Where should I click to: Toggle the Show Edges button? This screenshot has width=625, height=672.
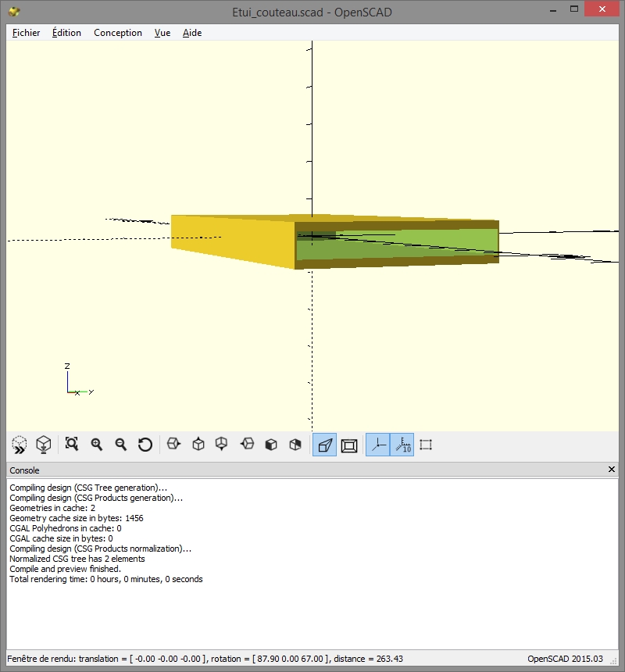click(426, 445)
